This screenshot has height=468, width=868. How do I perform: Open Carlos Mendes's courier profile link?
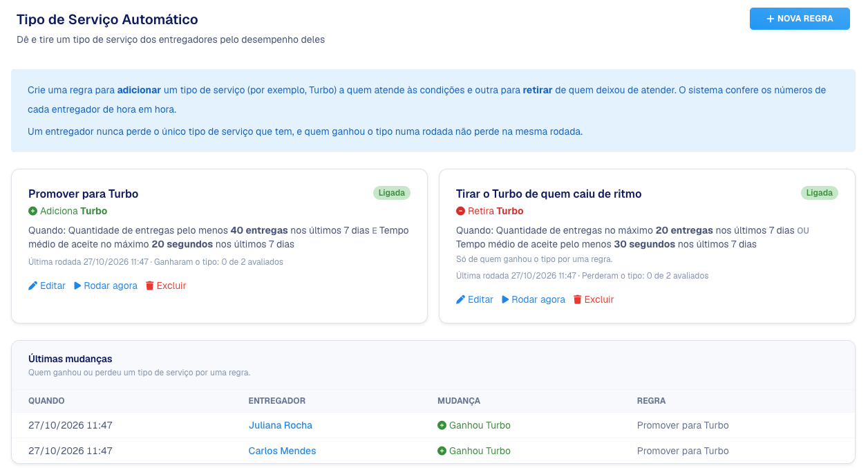tap(282, 451)
